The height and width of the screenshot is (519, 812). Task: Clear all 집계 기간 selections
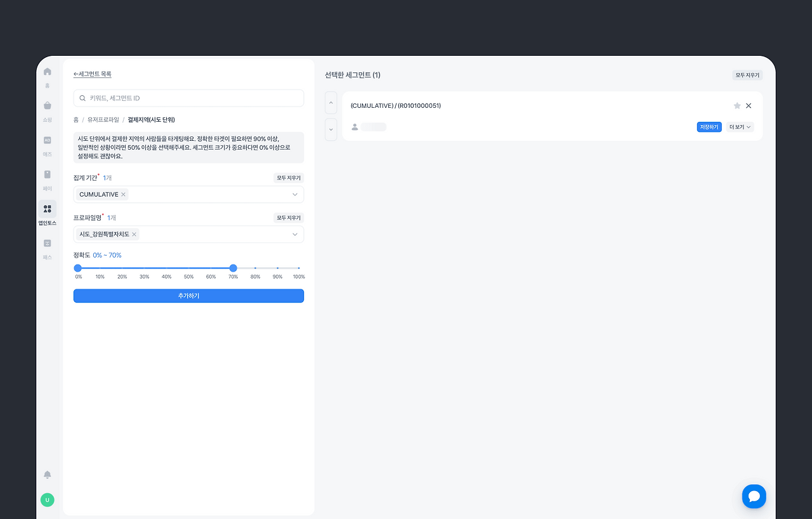[x=289, y=178]
